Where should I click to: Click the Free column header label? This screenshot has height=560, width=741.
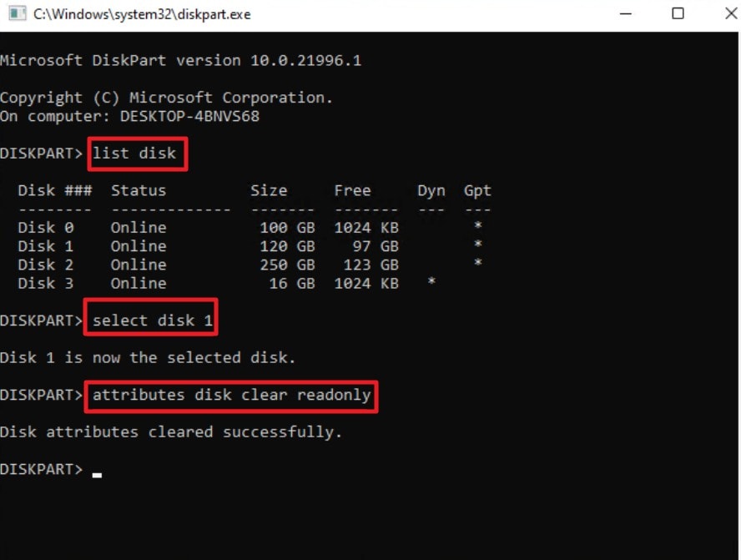352,190
